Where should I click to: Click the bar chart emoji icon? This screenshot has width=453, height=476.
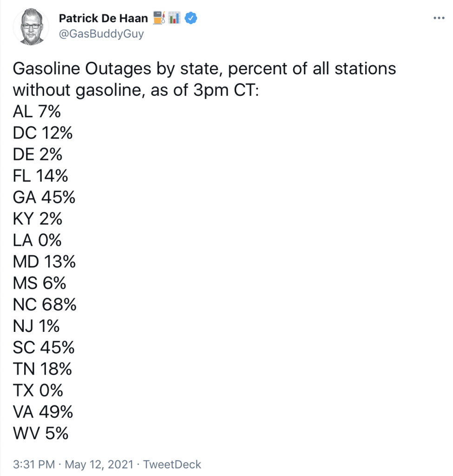click(x=174, y=18)
